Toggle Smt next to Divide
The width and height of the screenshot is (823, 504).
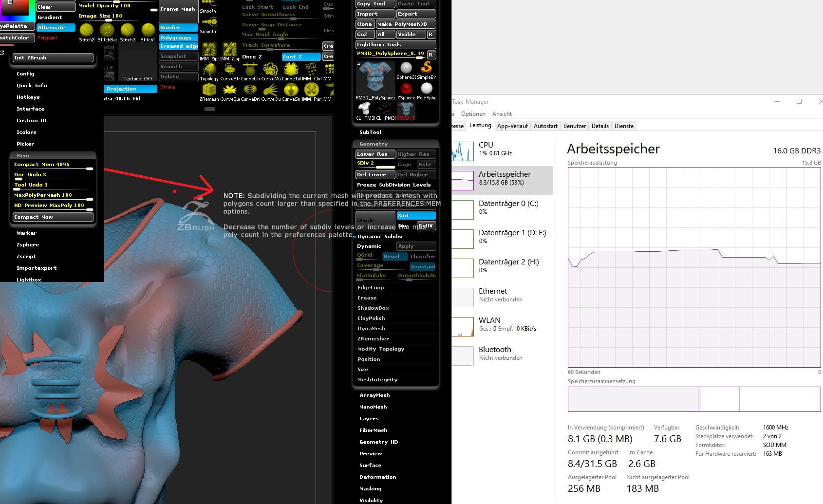point(416,216)
